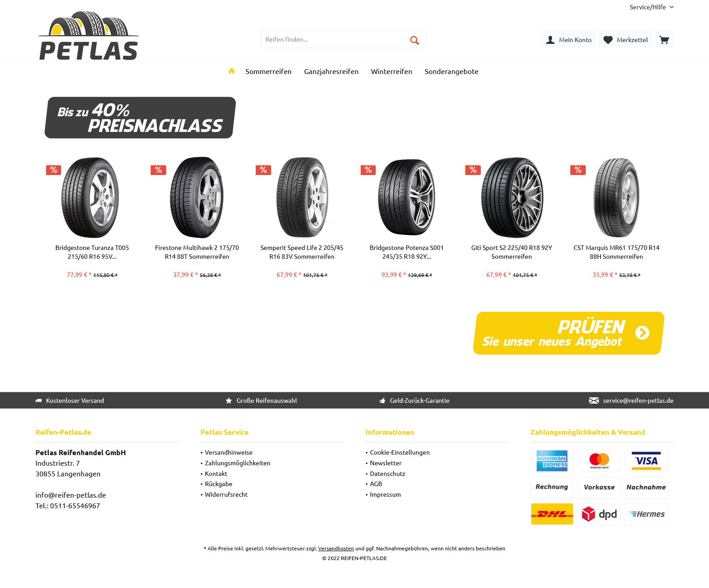The width and height of the screenshot is (709, 588).
Task: Open the Impressum footer link
Action: (385, 495)
